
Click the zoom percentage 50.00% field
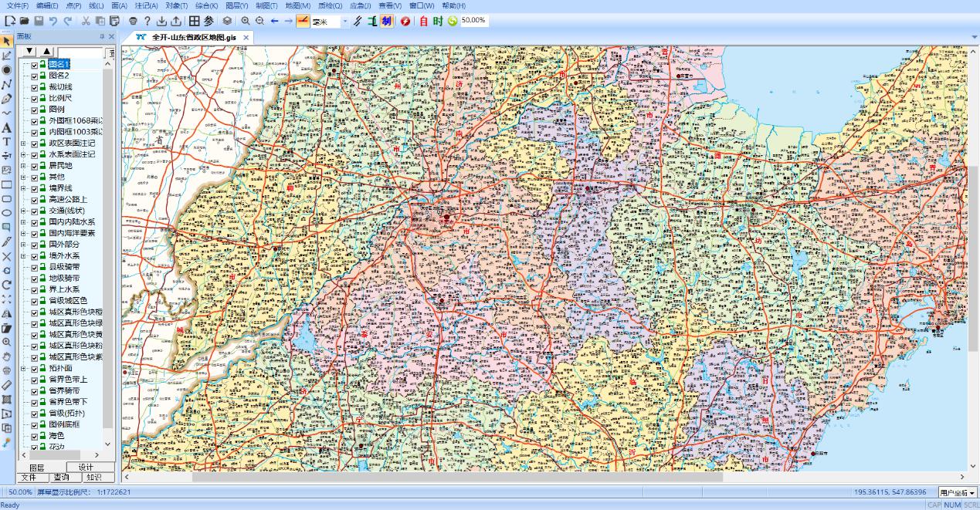(x=473, y=21)
